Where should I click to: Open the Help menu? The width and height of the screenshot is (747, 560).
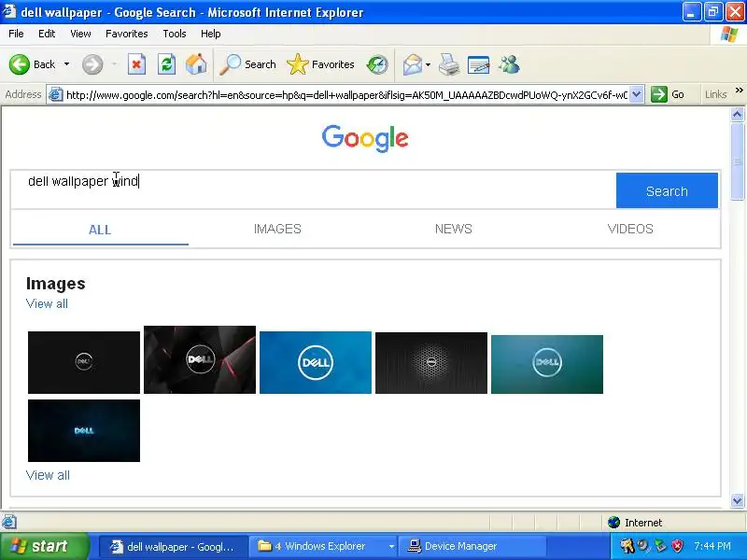[x=211, y=34]
